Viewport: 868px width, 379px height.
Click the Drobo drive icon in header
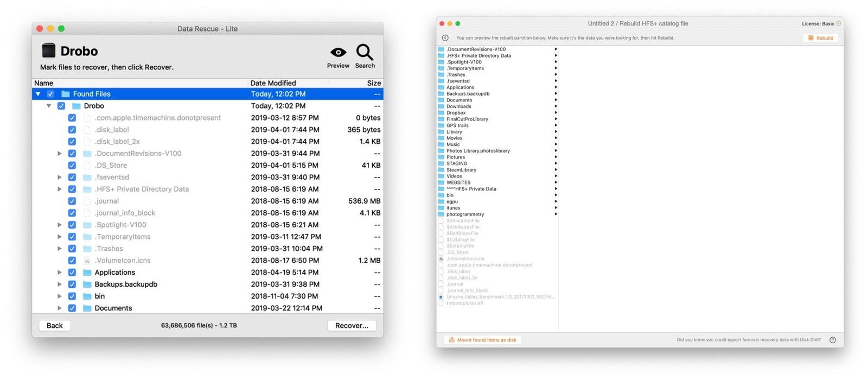(x=49, y=50)
